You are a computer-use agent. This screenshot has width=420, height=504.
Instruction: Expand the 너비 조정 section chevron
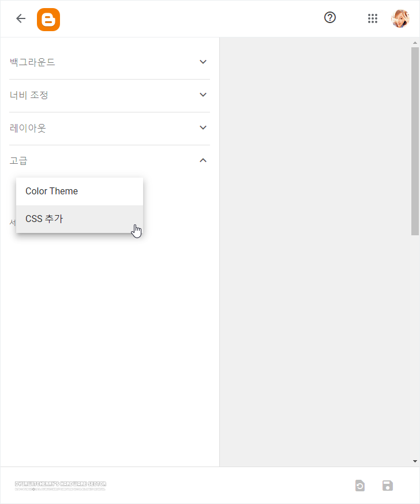203,95
